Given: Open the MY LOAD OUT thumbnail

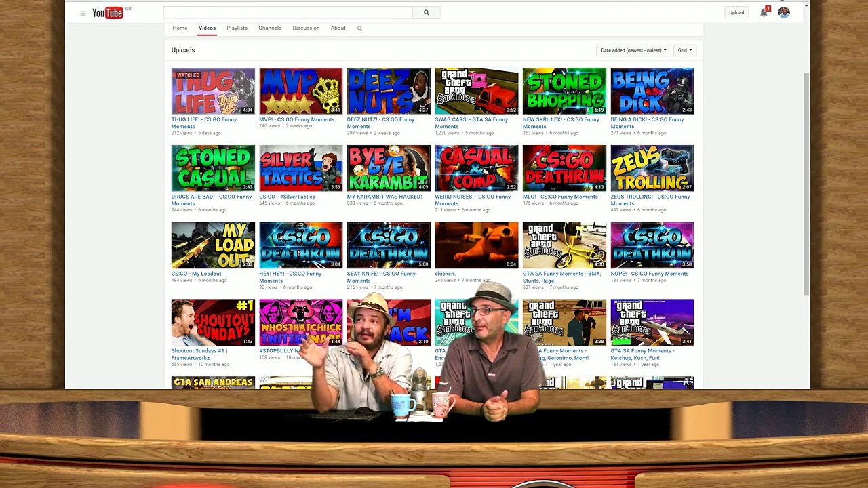Looking at the screenshot, I should click(x=213, y=245).
